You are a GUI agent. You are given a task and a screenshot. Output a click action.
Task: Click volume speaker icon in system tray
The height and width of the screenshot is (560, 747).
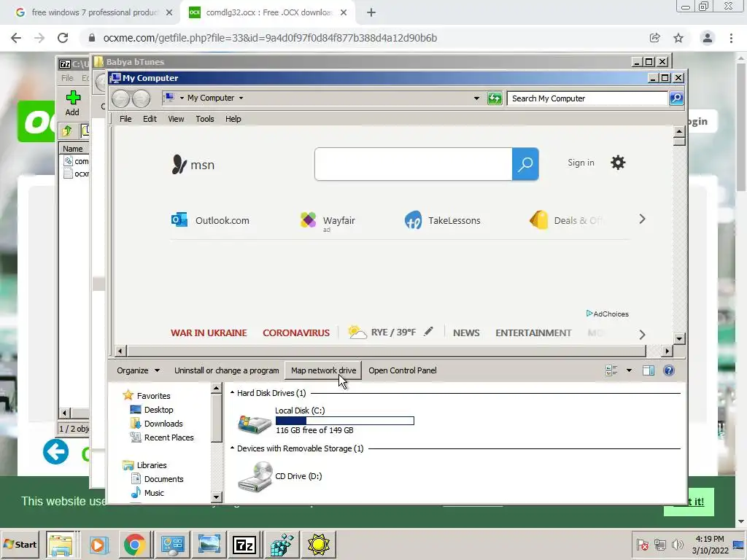(x=677, y=544)
